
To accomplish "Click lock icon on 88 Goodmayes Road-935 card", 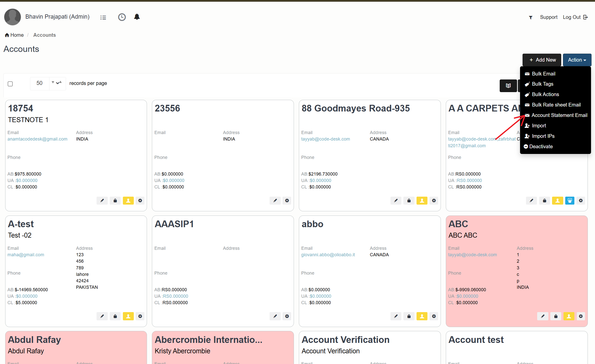I will pyautogui.click(x=409, y=201).
